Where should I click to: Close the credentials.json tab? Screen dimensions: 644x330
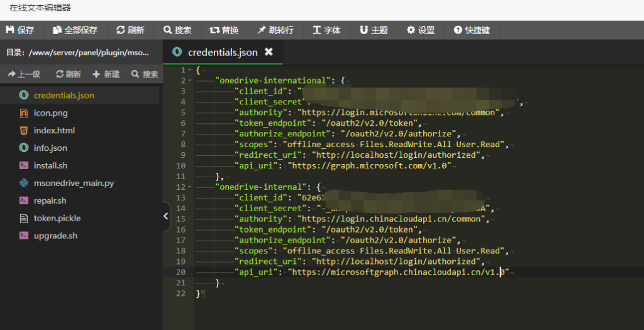click(x=269, y=52)
